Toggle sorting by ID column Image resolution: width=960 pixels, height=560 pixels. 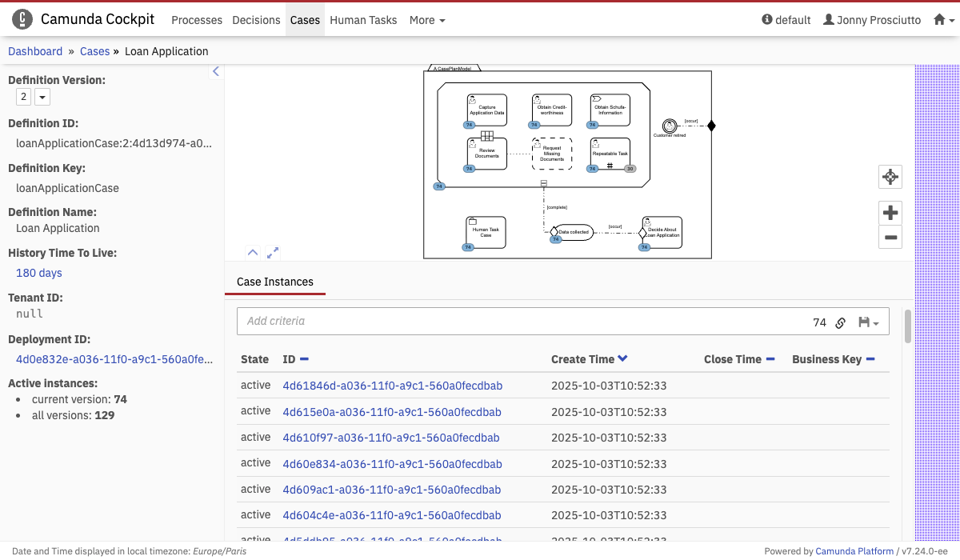coord(304,360)
